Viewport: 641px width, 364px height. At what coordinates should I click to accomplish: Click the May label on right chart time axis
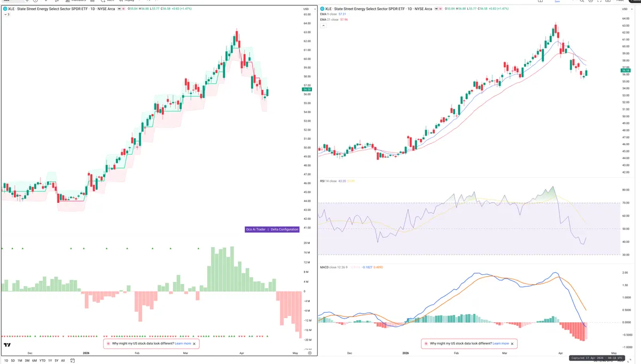[x=614, y=353]
